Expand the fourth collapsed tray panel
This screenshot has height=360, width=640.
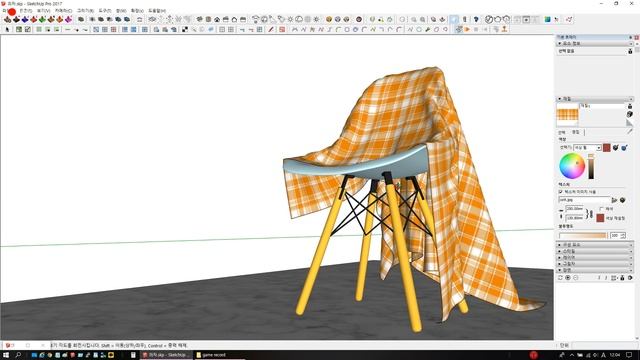pyautogui.click(x=595, y=264)
